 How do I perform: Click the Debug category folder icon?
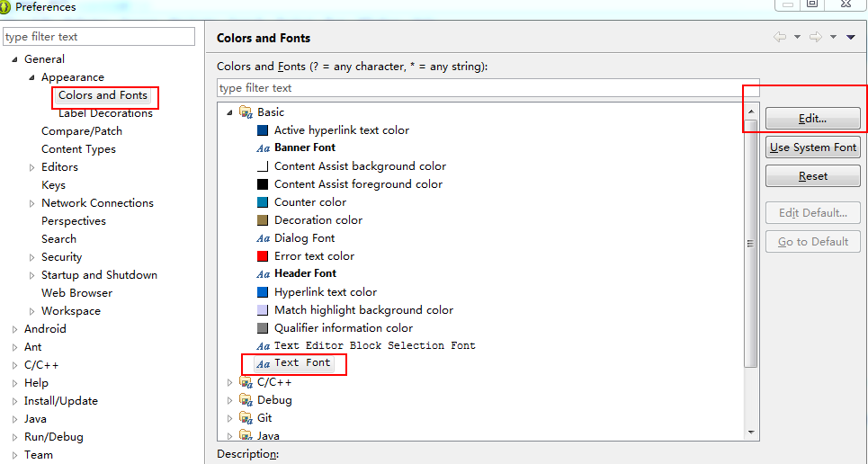click(x=246, y=399)
